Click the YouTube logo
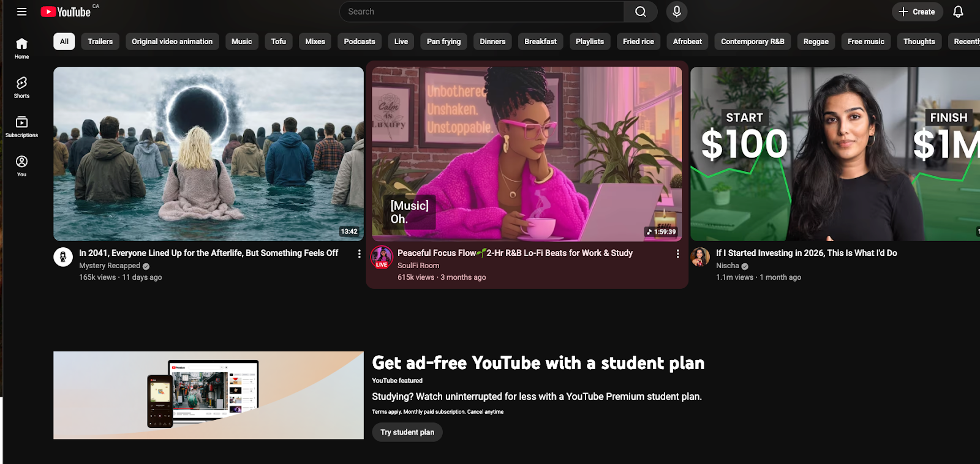 66,12
